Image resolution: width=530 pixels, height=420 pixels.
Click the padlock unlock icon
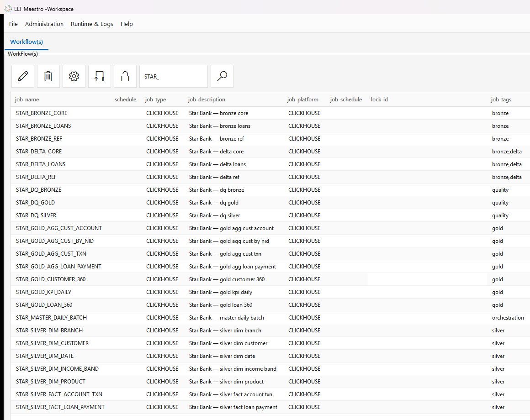(125, 76)
